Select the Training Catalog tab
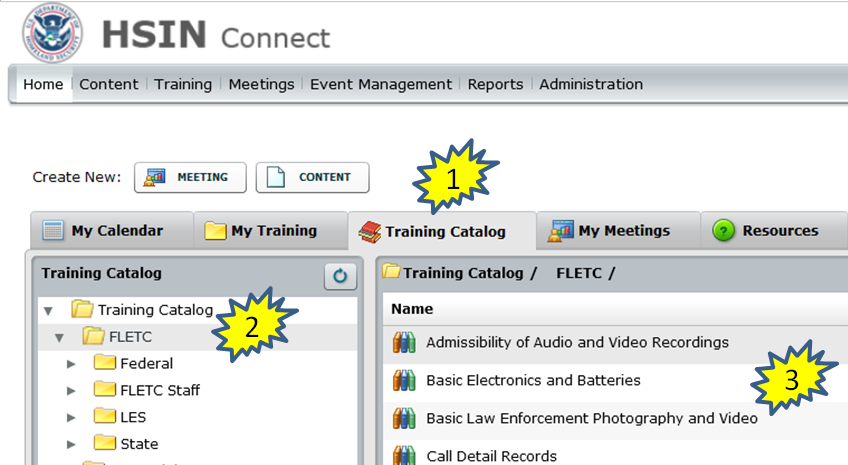848x465 pixels. click(x=442, y=231)
